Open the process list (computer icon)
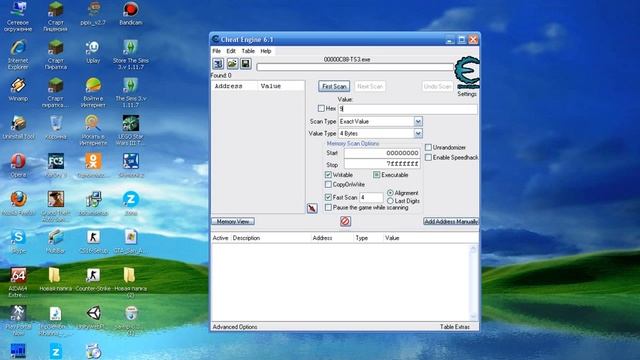The height and width of the screenshot is (360, 640). (x=218, y=64)
